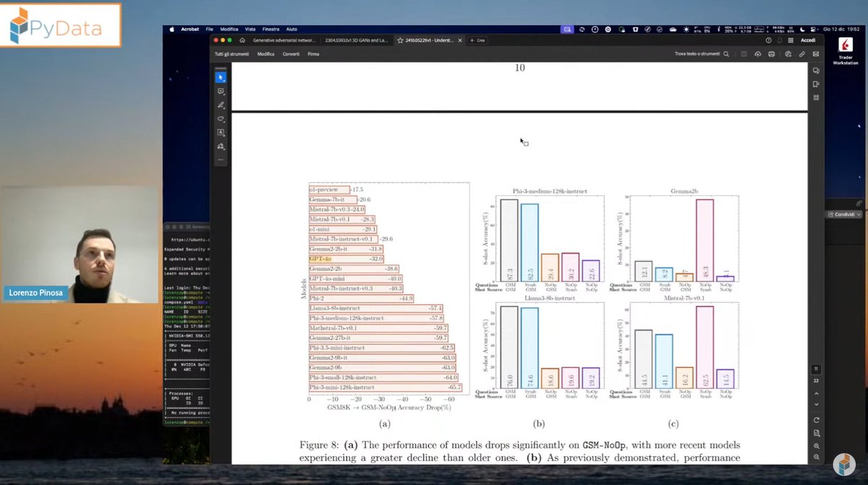The height and width of the screenshot is (485, 868).
Task: Click the Accedi sign-in button
Action: [x=808, y=40]
